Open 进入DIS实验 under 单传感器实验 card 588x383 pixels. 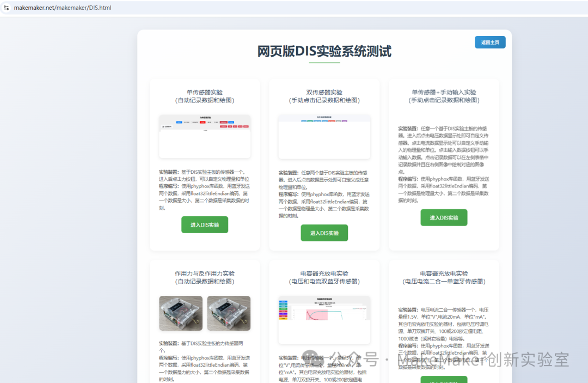click(205, 224)
